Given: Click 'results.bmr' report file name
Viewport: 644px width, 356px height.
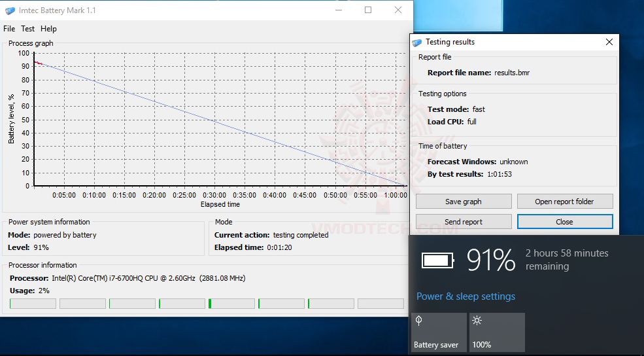Looking at the screenshot, I should click(512, 73).
